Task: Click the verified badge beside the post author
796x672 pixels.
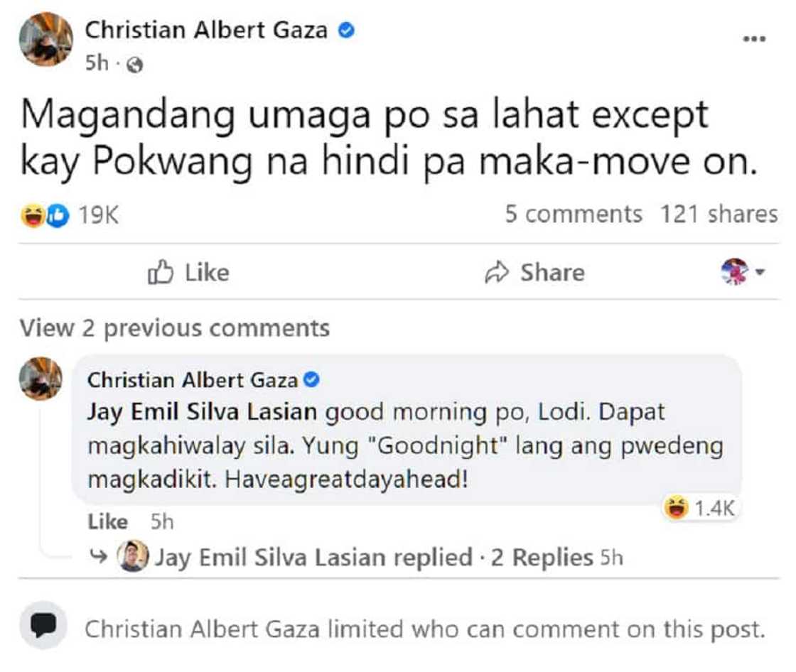Action: [346, 31]
